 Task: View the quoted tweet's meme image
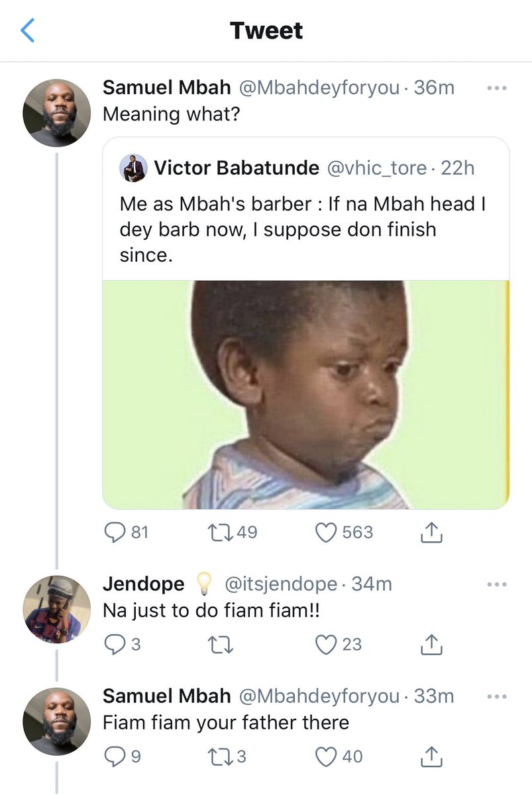(305, 394)
